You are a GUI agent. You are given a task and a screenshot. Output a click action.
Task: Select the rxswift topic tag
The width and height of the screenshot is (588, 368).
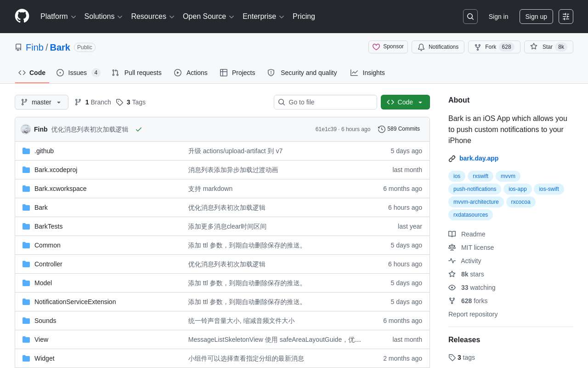tap(481, 176)
